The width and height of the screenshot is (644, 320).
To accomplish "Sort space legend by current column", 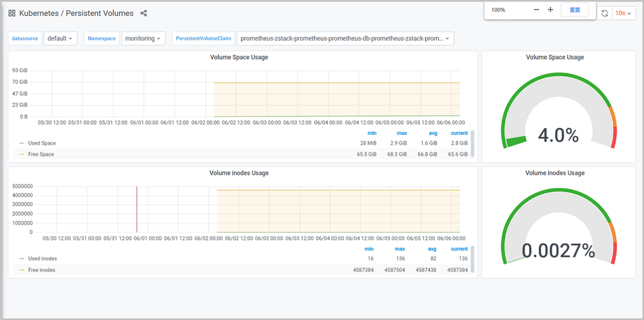I will (459, 133).
